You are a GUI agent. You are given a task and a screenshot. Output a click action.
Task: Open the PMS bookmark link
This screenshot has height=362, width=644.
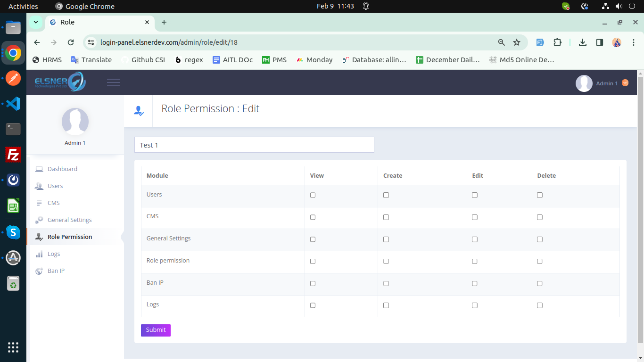pos(274,59)
